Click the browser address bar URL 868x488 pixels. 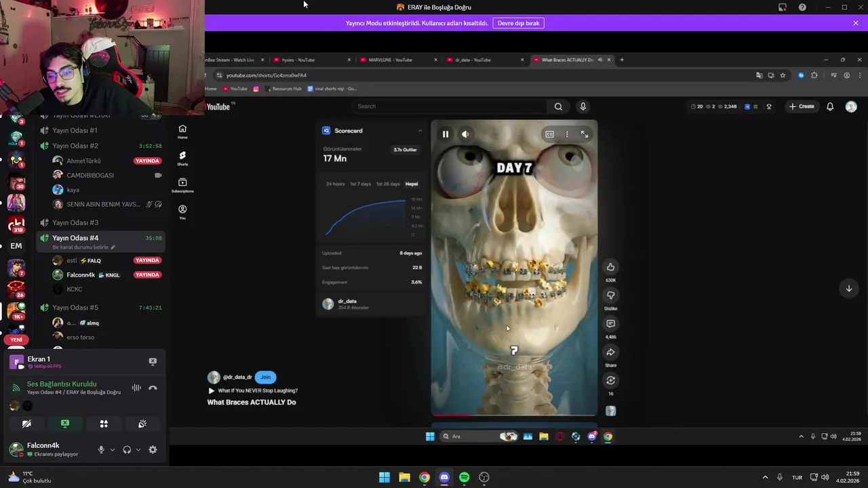pos(267,75)
